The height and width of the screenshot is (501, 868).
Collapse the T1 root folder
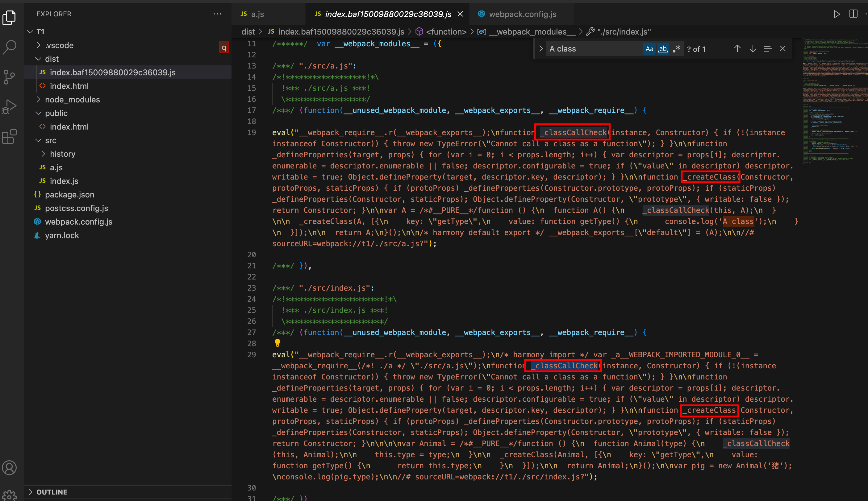pyautogui.click(x=30, y=32)
